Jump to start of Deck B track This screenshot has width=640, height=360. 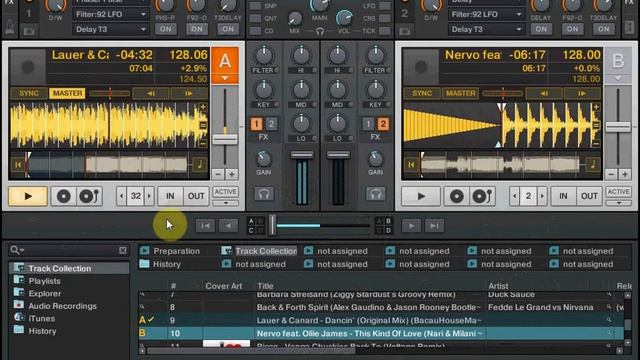tap(411, 164)
